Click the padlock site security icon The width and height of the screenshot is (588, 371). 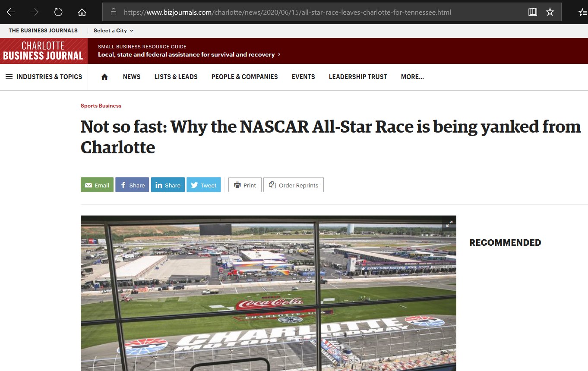pyautogui.click(x=114, y=12)
